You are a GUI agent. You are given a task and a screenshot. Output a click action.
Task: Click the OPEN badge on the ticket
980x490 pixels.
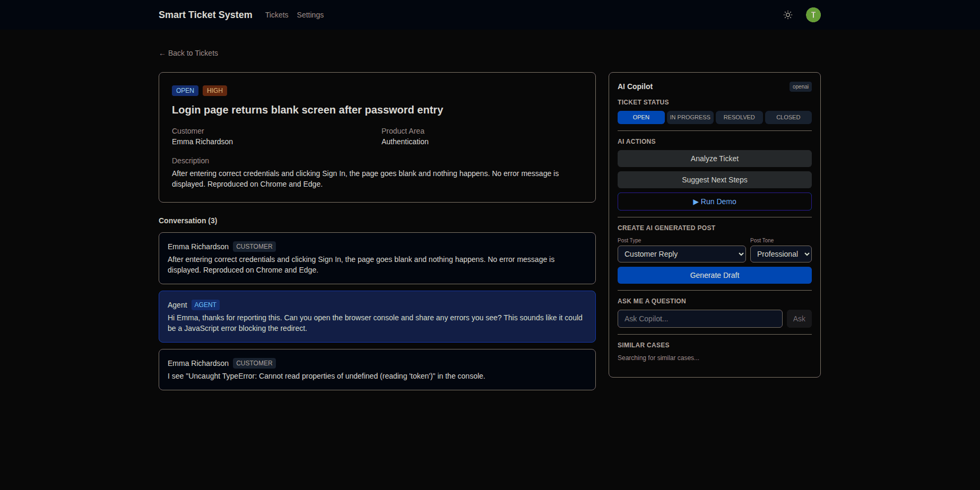pyautogui.click(x=185, y=91)
